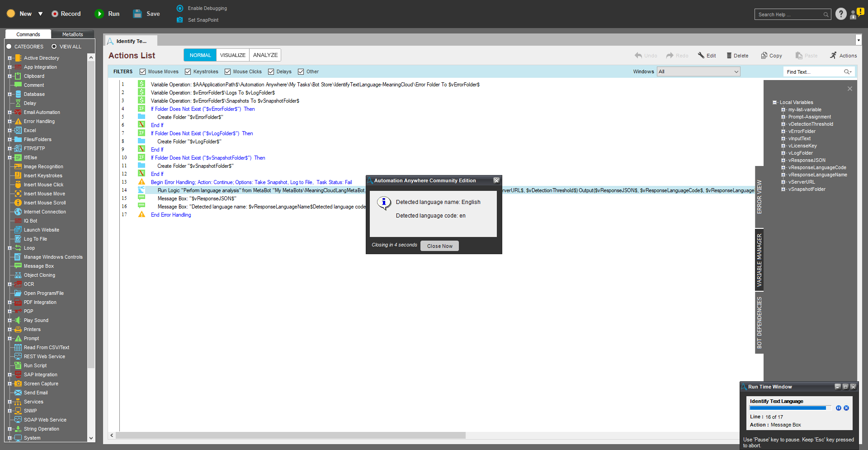Click the Run Time Window progress bar
This screenshot has height=450, width=868.
790,408
